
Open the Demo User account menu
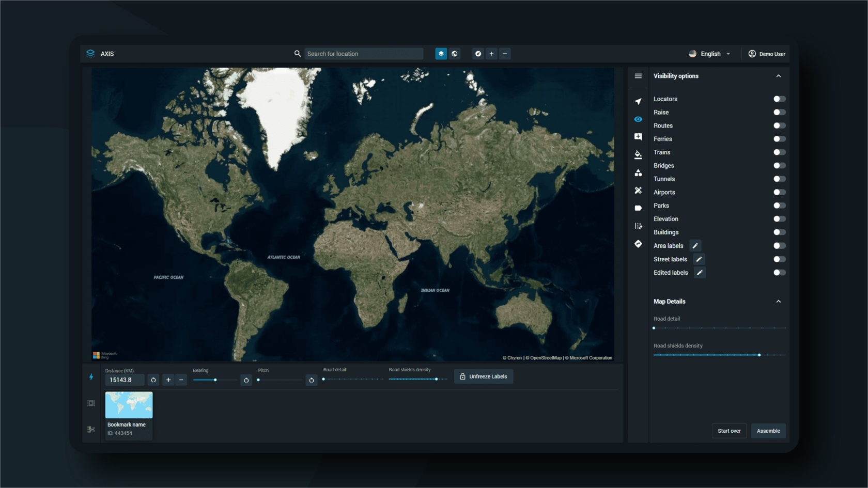(x=767, y=54)
